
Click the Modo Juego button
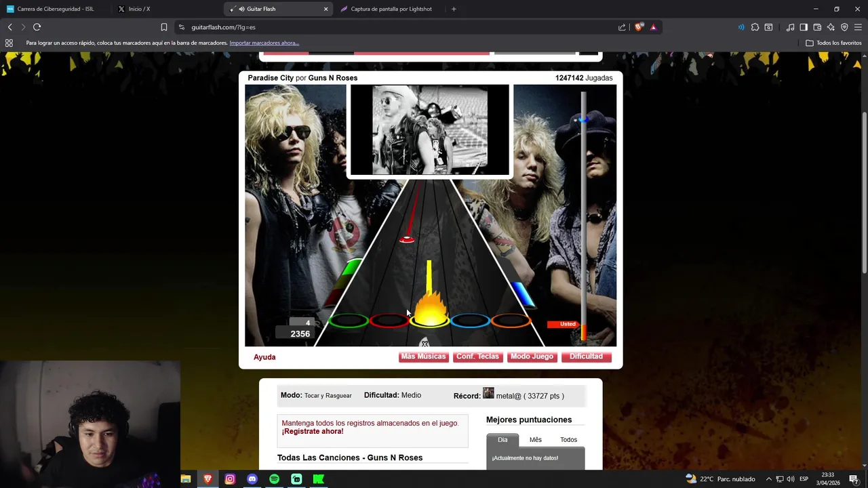[x=532, y=357]
